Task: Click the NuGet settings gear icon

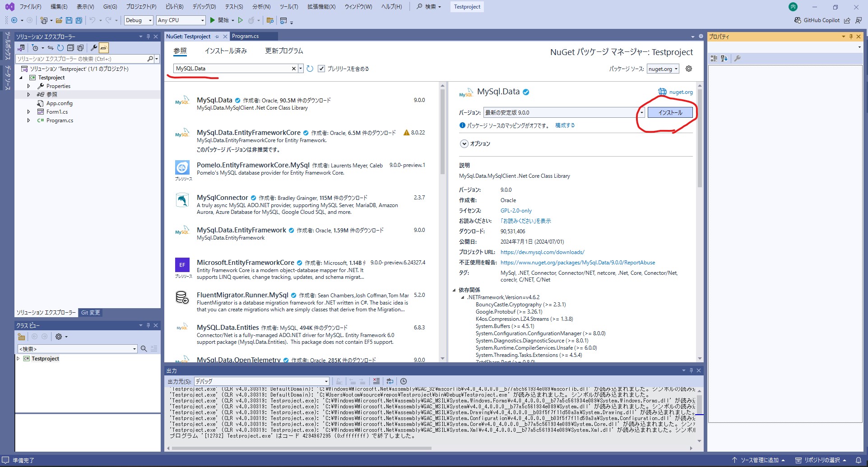Action: click(688, 69)
